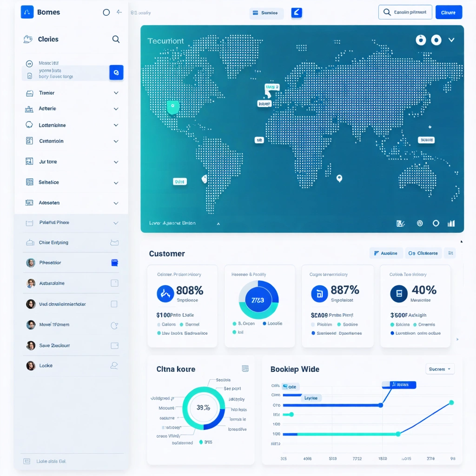Image resolution: width=476 pixels, height=476 pixels.
Task: Click the circle toggle next to Bomes title
Action: (106, 12)
